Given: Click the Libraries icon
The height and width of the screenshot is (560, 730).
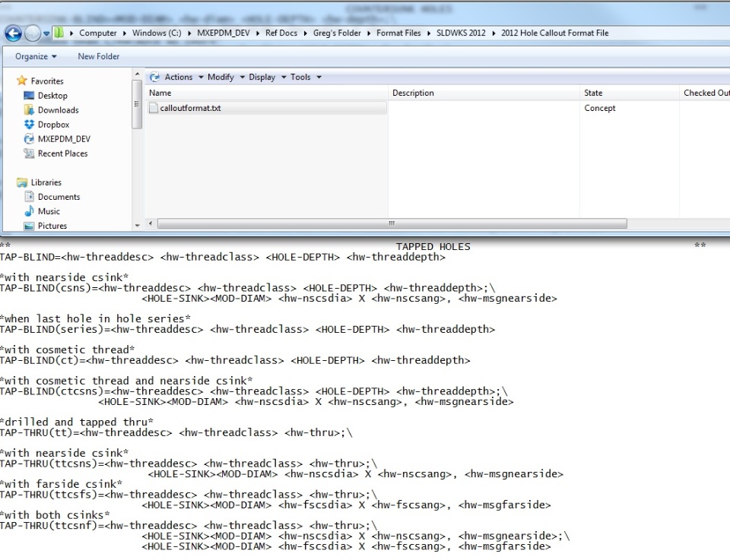Looking at the screenshot, I should (x=21, y=182).
